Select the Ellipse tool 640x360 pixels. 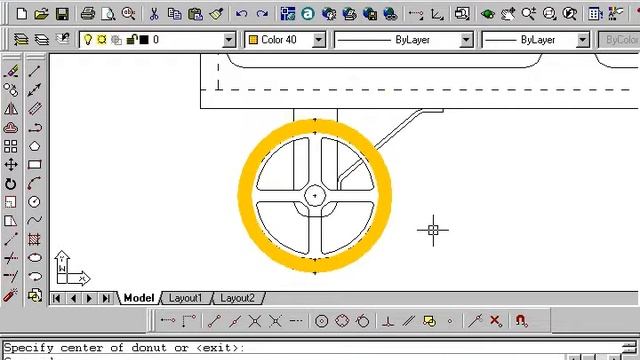(x=35, y=258)
